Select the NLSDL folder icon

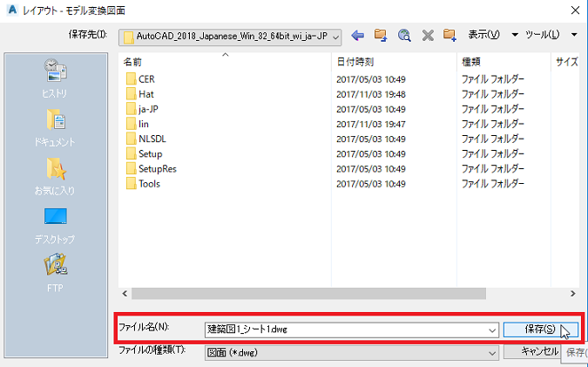(x=131, y=139)
